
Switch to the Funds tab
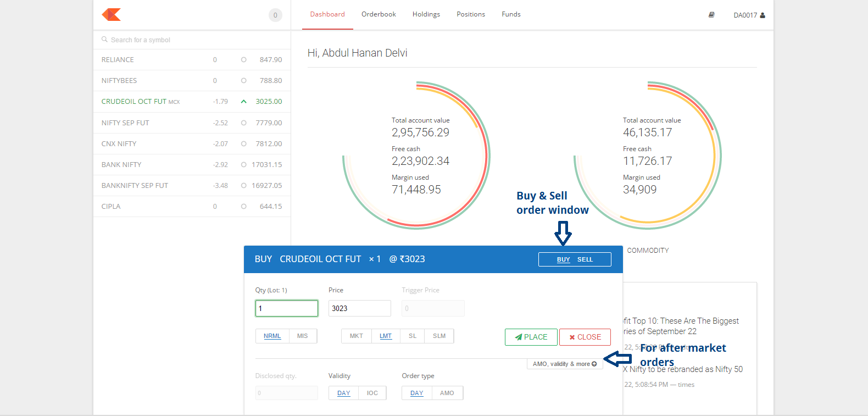click(x=511, y=14)
